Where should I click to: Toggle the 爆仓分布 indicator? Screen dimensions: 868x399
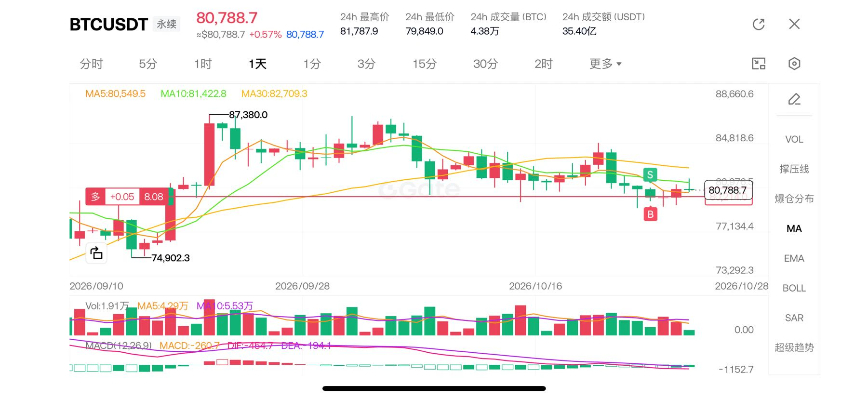pos(794,199)
